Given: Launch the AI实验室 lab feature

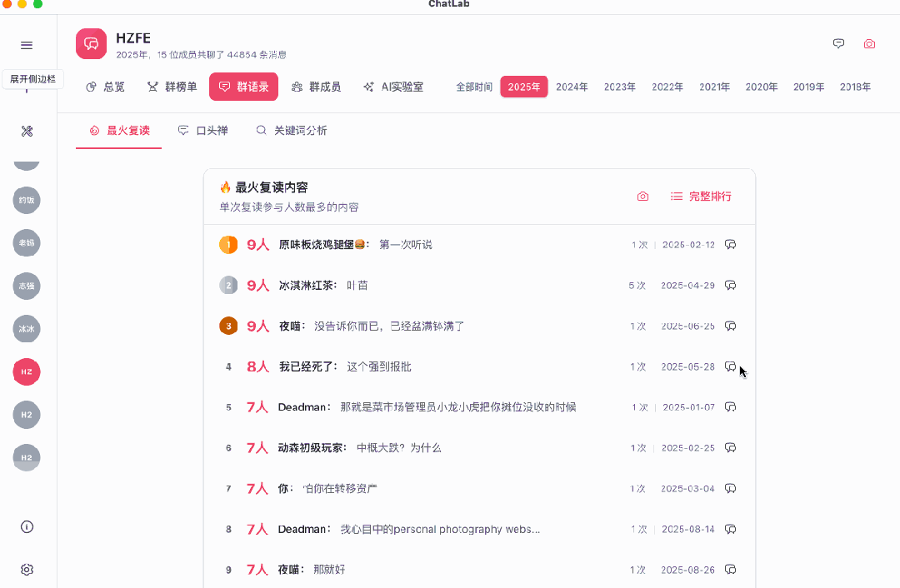Looking at the screenshot, I should 392,86.
